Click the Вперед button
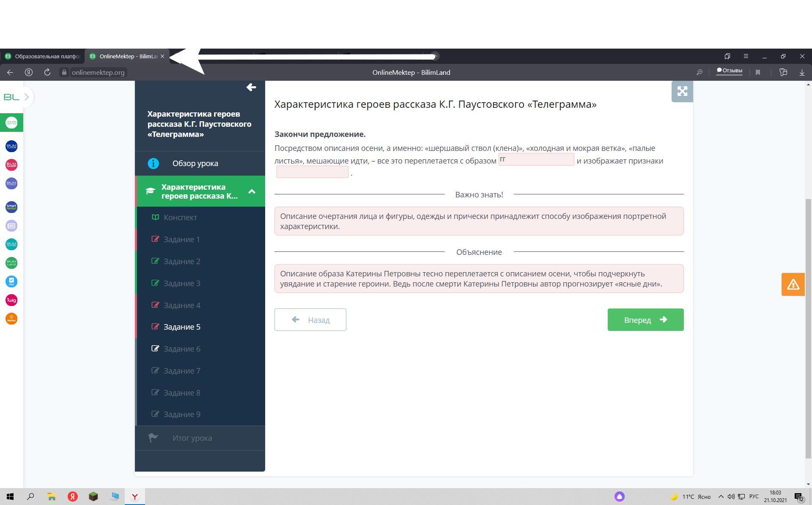This screenshot has width=812, height=505. pyautogui.click(x=645, y=320)
